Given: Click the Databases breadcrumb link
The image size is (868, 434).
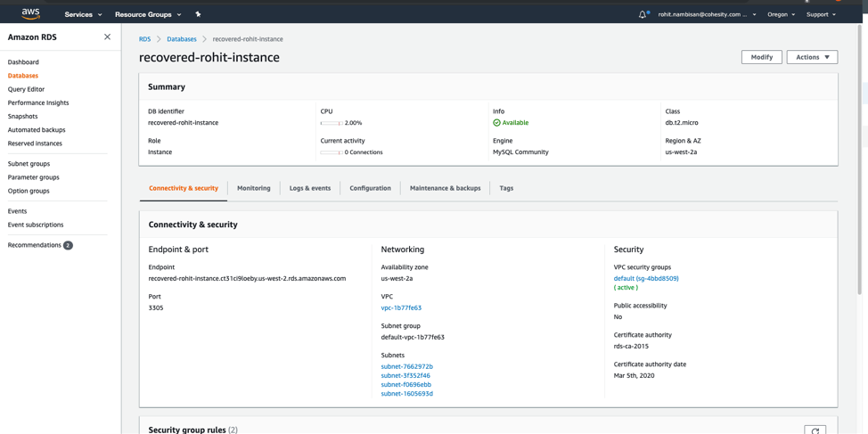Looking at the screenshot, I should pos(182,39).
